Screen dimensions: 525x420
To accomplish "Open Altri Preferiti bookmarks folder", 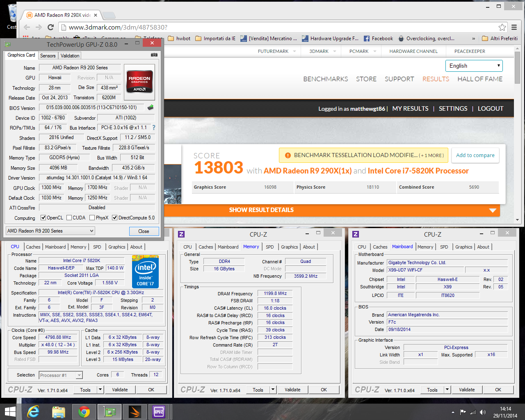I will 500,39.
